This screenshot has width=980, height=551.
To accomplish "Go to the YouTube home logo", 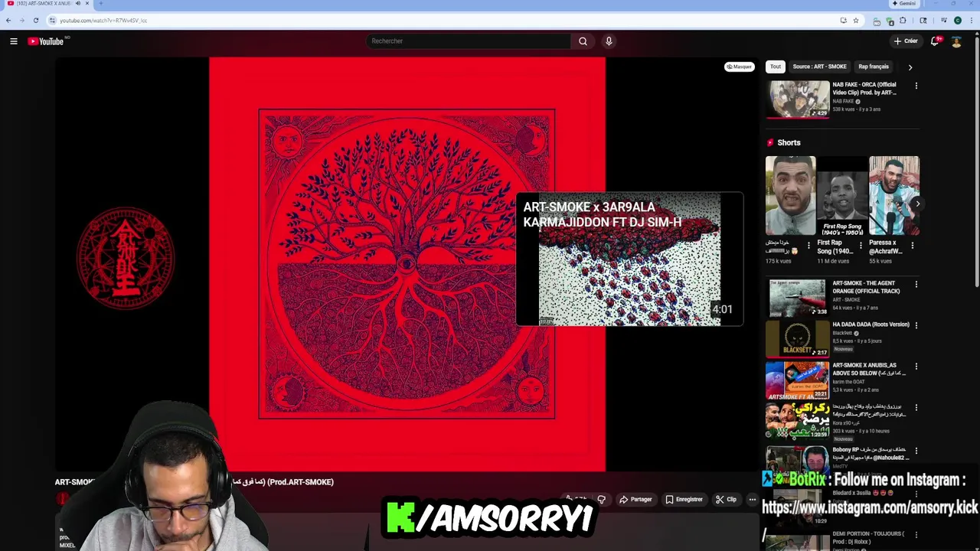I will [x=46, y=41].
